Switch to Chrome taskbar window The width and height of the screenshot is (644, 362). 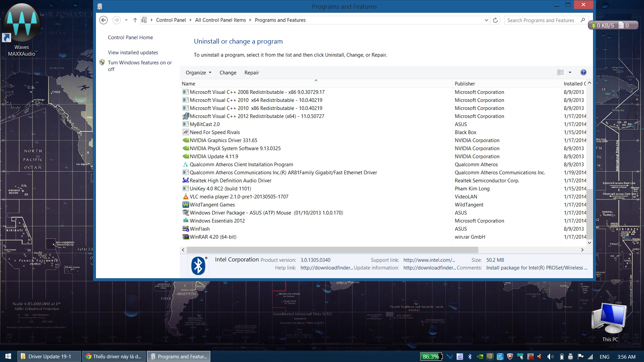[114, 356]
